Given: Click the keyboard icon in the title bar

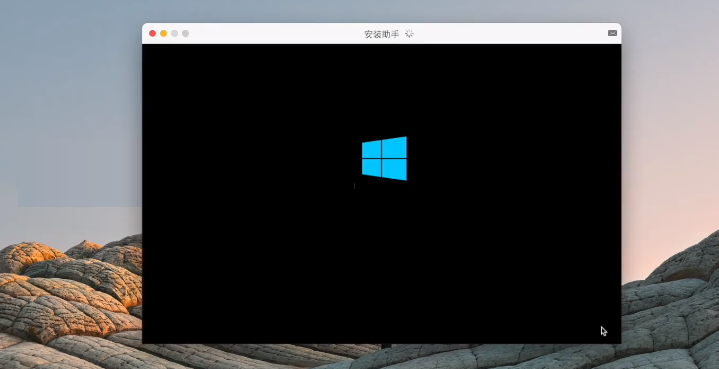Looking at the screenshot, I should click(612, 33).
